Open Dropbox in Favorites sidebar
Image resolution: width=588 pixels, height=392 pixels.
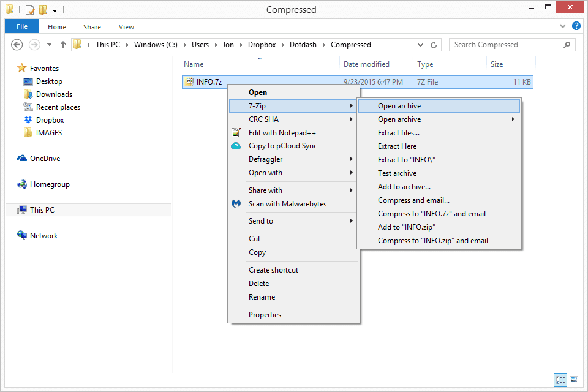tap(50, 120)
